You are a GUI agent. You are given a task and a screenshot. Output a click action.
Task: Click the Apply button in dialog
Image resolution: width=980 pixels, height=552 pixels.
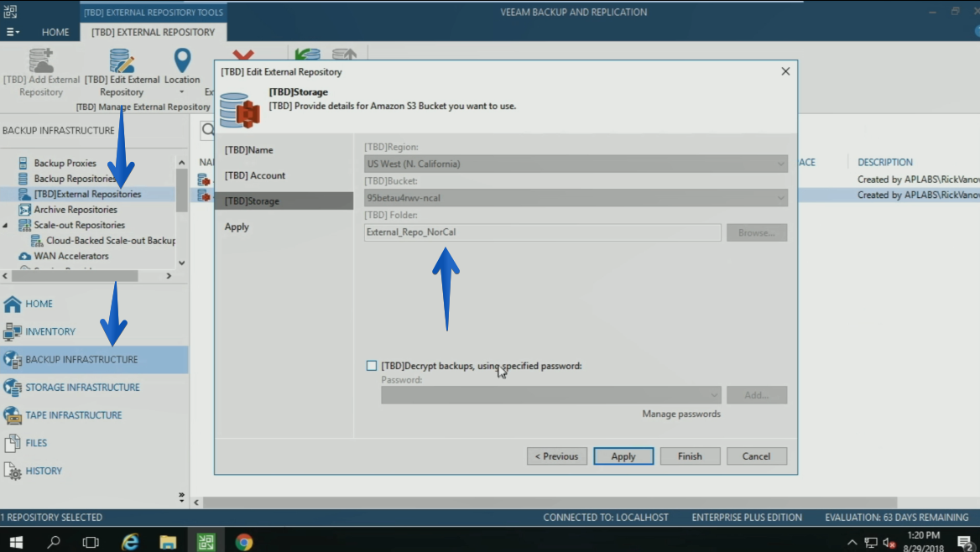click(x=623, y=456)
